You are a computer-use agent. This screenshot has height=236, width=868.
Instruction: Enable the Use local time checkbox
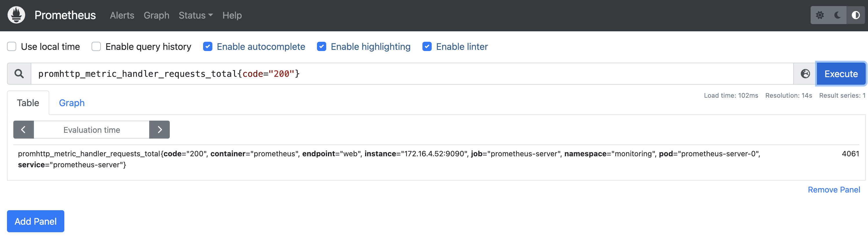[12, 46]
